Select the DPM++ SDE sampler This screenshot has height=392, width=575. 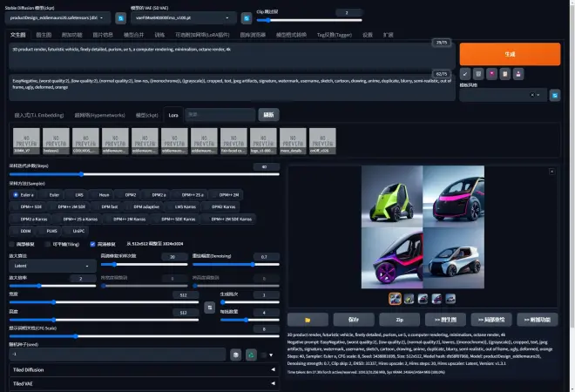tap(27, 206)
